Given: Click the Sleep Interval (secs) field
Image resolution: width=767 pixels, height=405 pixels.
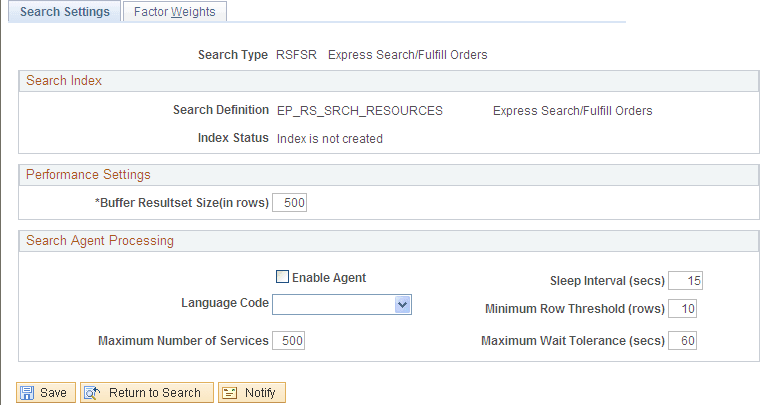Looking at the screenshot, I should tap(685, 281).
